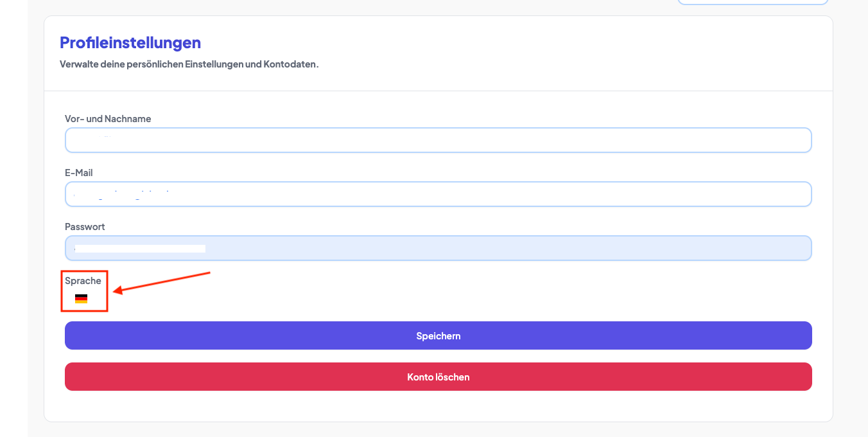Select the Passwort input field

(438, 248)
